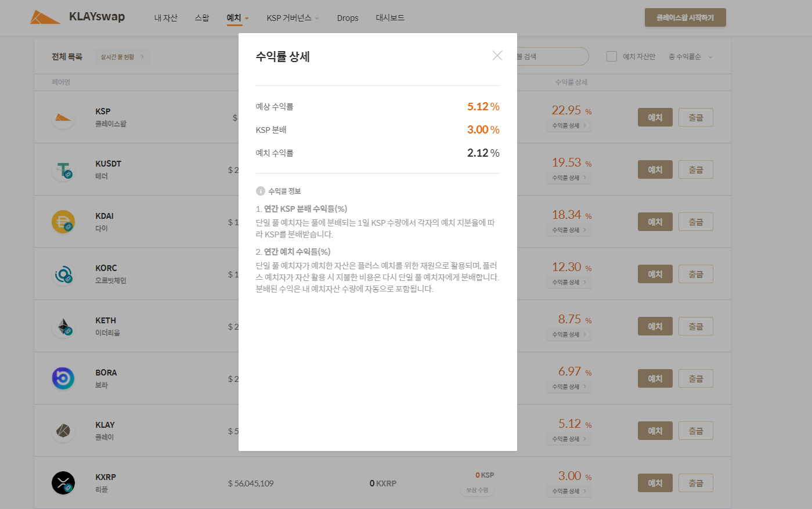
Task: Open 수익률 상세 for KETH row
Action: coord(569,334)
